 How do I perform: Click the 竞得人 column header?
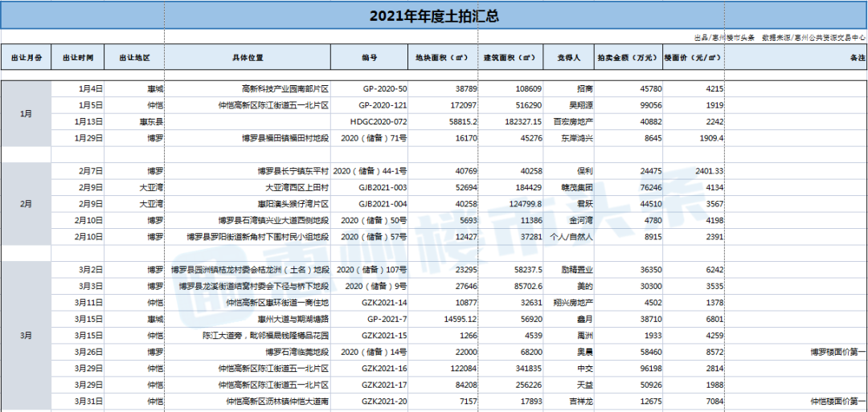tap(570, 57)
